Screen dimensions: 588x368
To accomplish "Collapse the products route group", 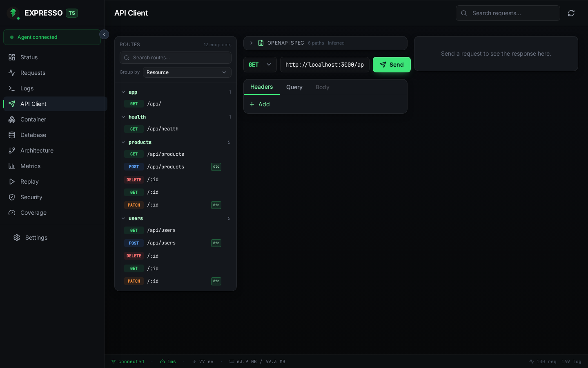I will pos(176,142).
